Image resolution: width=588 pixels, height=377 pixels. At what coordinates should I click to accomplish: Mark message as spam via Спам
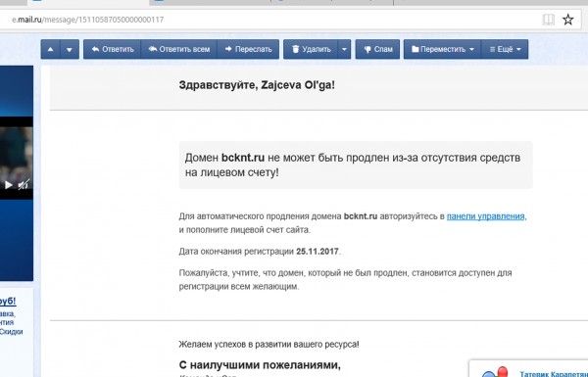(377, 49)
